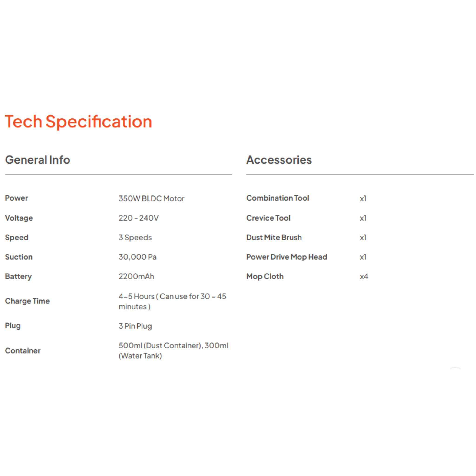Click the Combination Tool accessory name

[278, 198]
